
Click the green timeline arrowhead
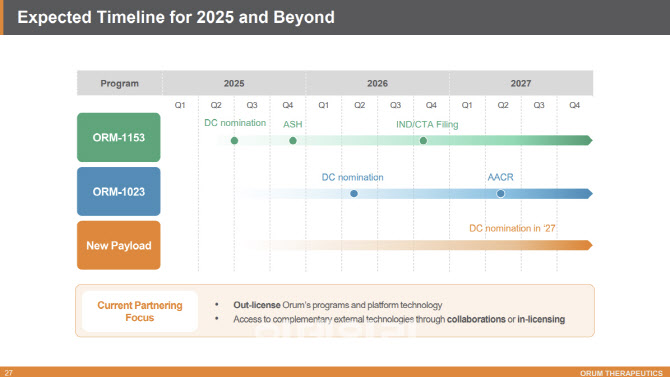coord(589,140)
